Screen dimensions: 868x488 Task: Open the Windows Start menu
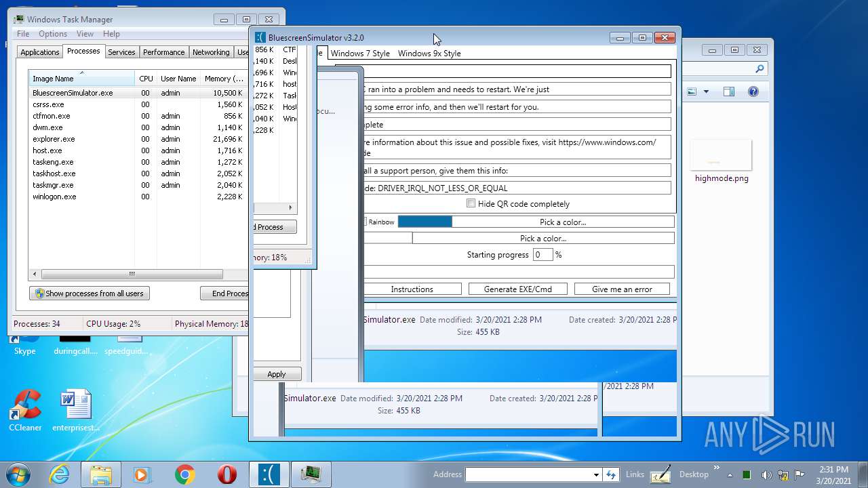click(x=18, y=474)
